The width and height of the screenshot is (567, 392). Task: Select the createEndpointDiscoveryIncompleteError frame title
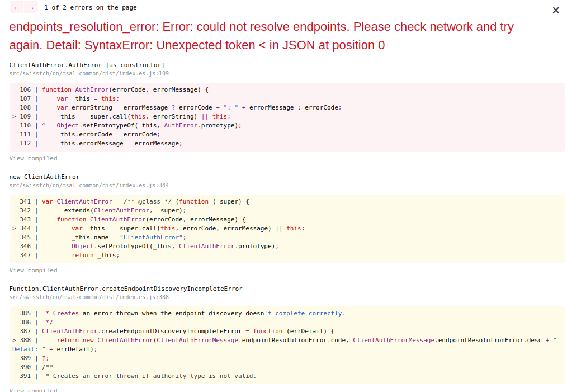point(126,289)
